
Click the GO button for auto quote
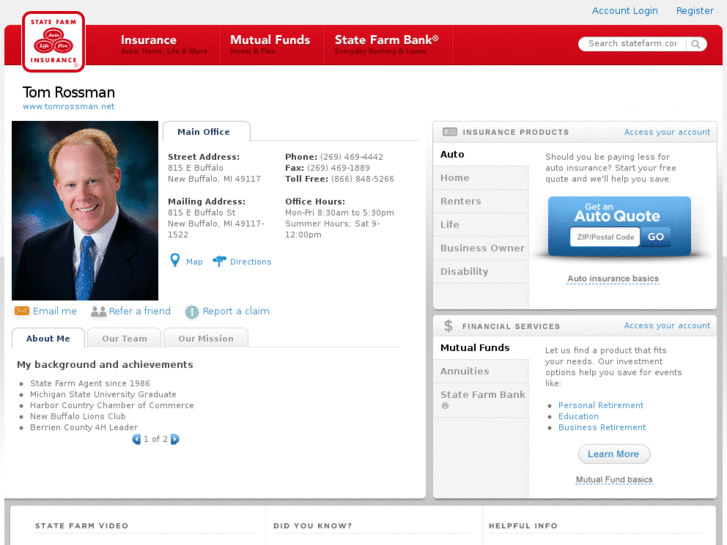pyautogui.click(x=656, y=237)
